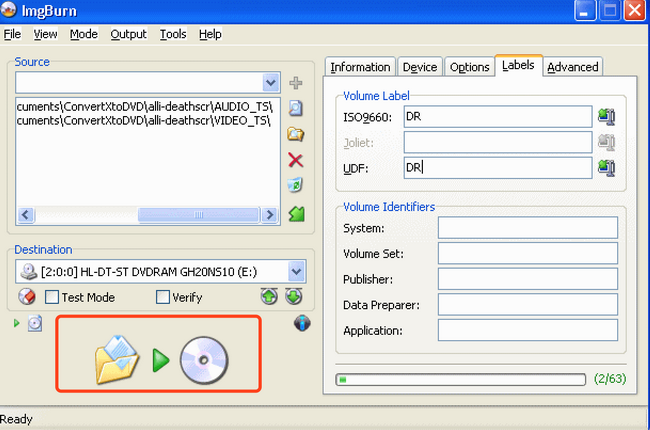This screenshot has width=650, height=430.
Task: Click the UDF label sync icon
Action: coord(606,168)
